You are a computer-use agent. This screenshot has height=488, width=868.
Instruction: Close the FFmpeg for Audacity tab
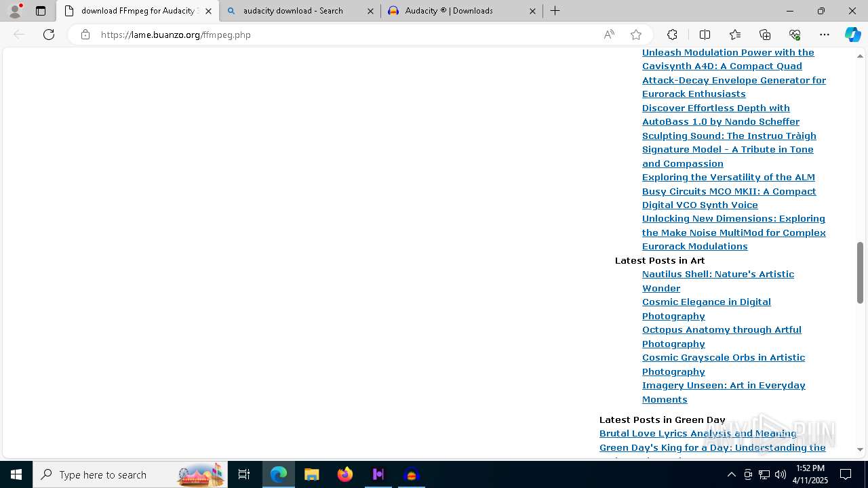pos(208,11)
